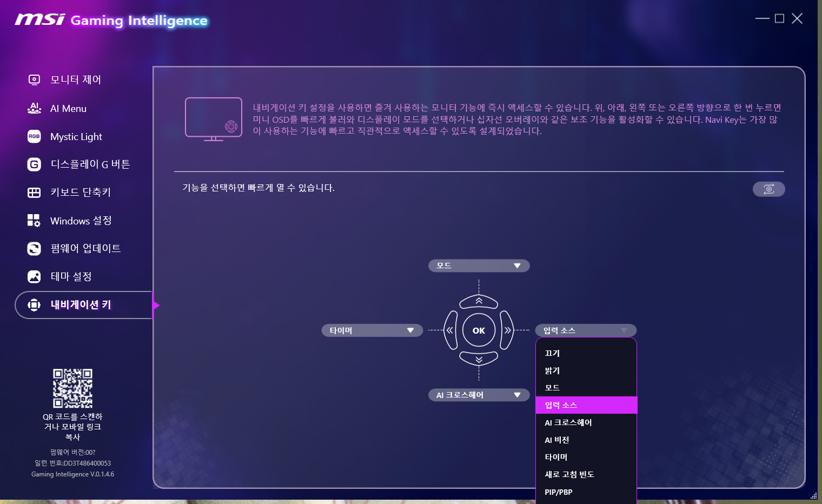This screenshot has height=504, width=822.
Task: Click the QR code copy link text
Action: [x=72, y=427]
